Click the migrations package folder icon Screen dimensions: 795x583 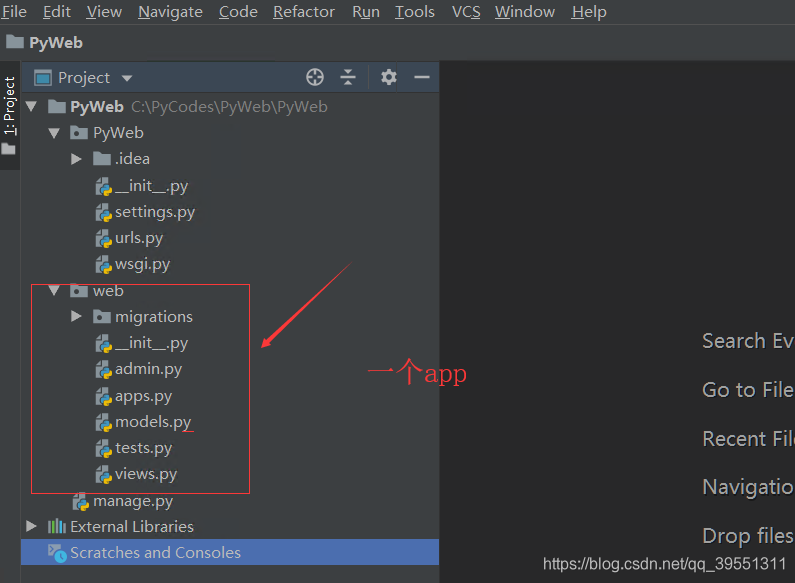click(102, 317)
